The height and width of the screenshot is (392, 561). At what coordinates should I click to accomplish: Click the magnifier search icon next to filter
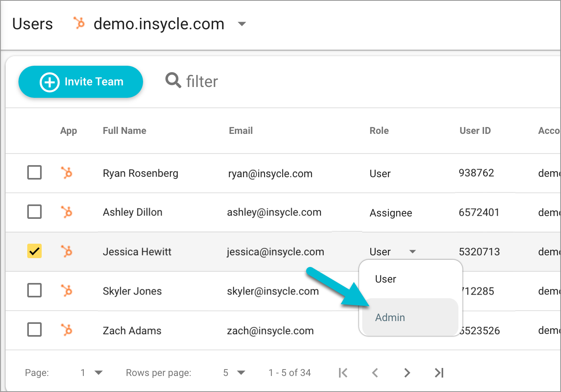pyautogui.click(x=173, y=80)
